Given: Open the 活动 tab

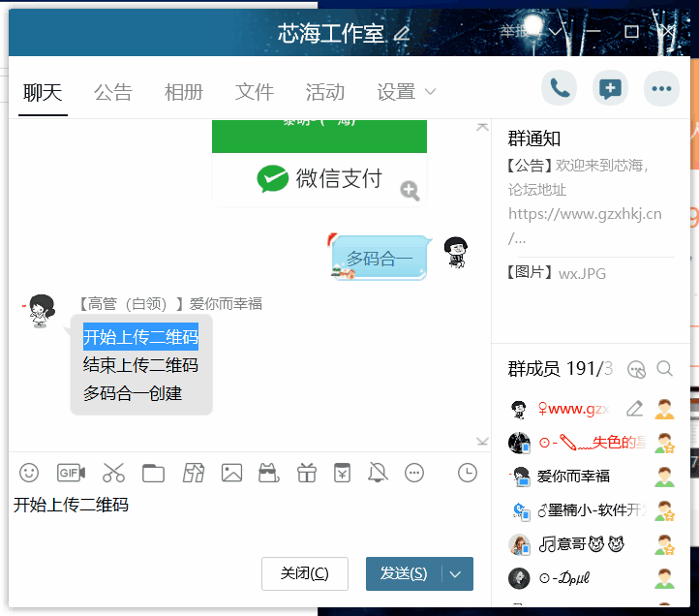Looking at the screenshot, I should [325, 93].
